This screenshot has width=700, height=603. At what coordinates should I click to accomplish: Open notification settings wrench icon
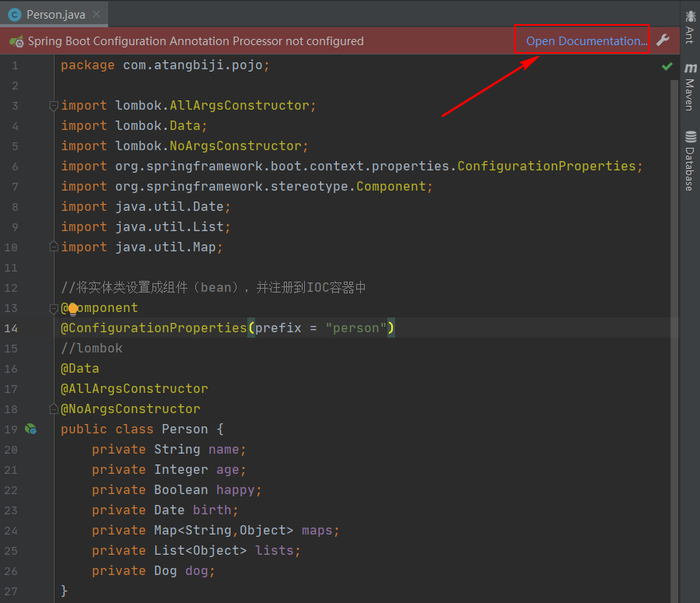pos(663,40)
